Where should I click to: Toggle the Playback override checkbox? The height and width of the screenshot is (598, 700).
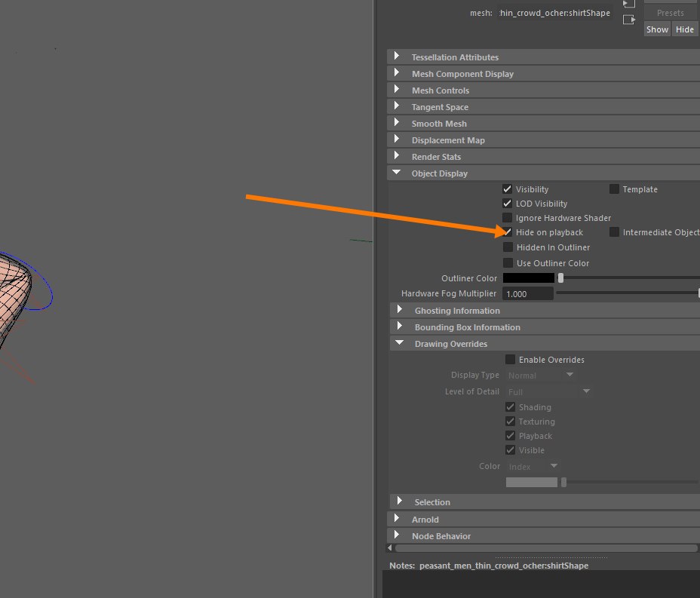tap(510, 436)
